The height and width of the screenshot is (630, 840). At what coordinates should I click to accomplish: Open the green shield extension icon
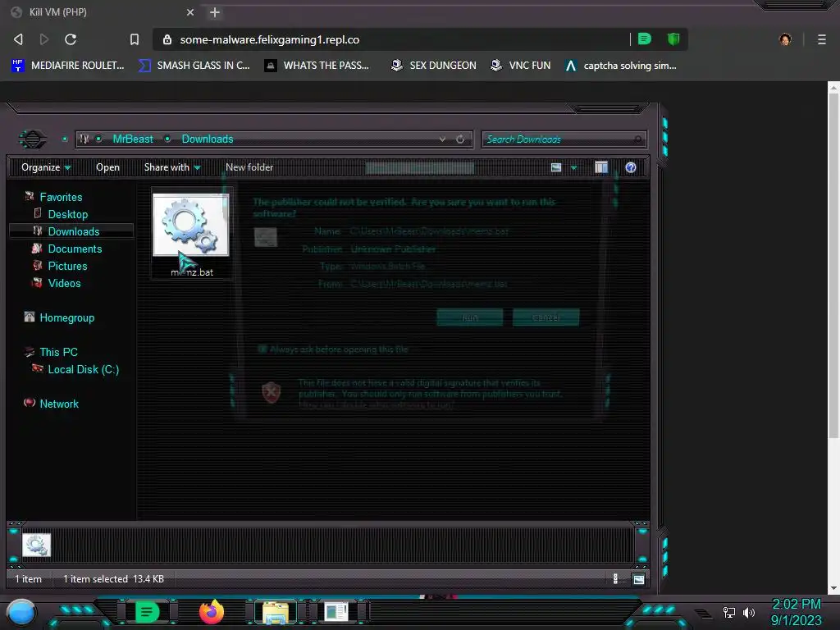pyautogui.click(x=673, y=39)
